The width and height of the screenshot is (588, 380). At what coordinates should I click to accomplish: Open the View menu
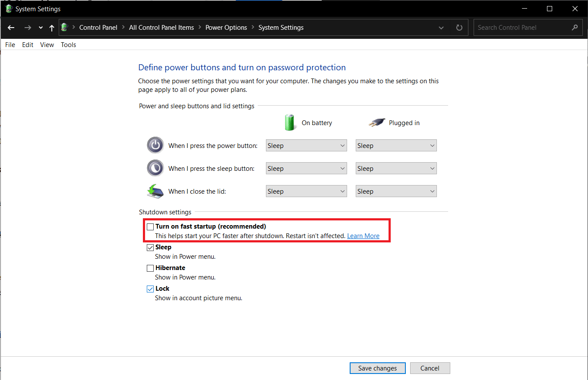[x=47, y=45]
